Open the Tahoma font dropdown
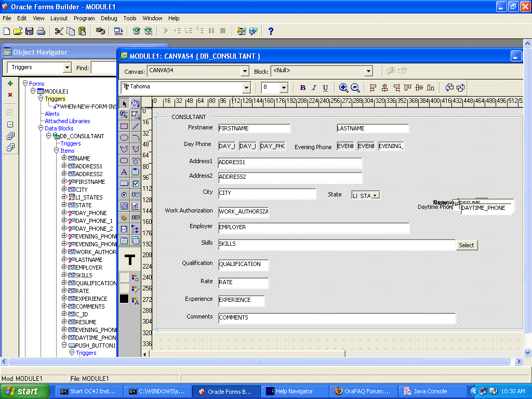 coord(246,88)
